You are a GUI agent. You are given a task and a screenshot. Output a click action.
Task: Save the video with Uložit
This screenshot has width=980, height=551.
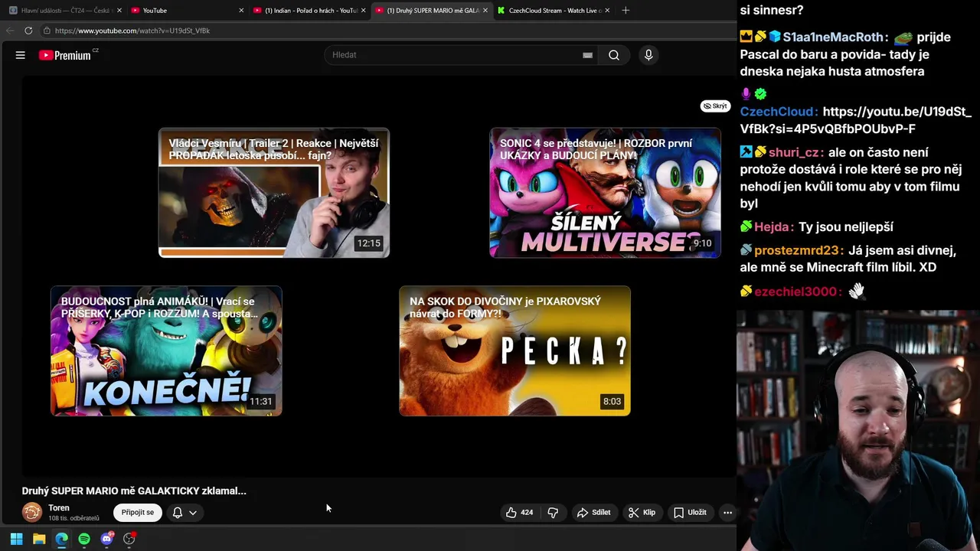(690, 513)
